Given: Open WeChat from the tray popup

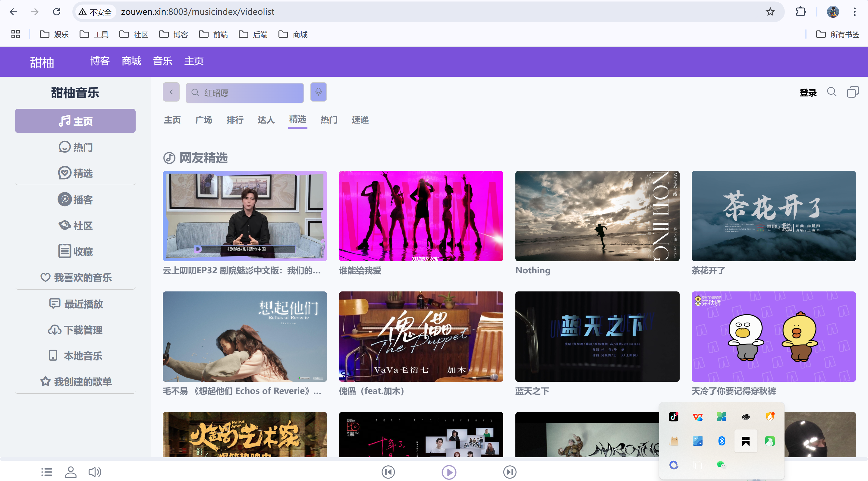Looking at the screenshot, I should 721,465.
